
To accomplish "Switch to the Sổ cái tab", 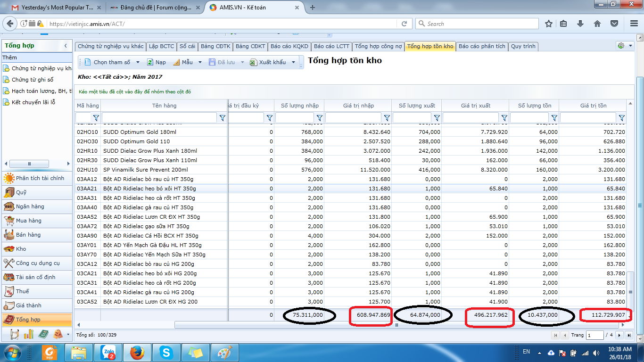I will (187, 46).
